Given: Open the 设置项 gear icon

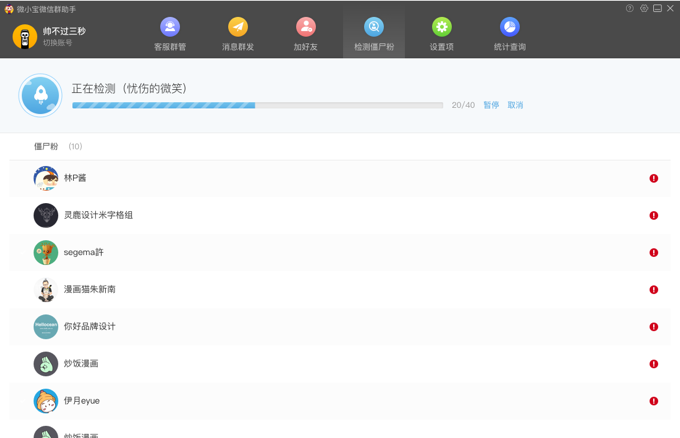Looking at the screenshot, I should [441, 27].
